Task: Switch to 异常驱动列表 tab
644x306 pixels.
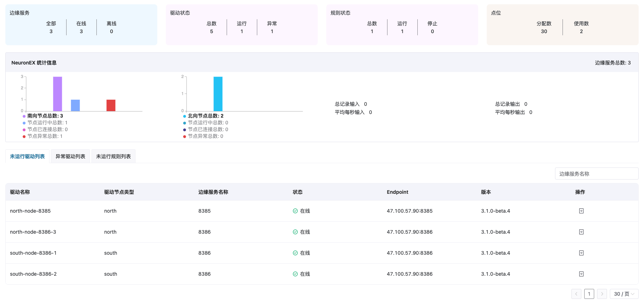Action: point(70,156)
